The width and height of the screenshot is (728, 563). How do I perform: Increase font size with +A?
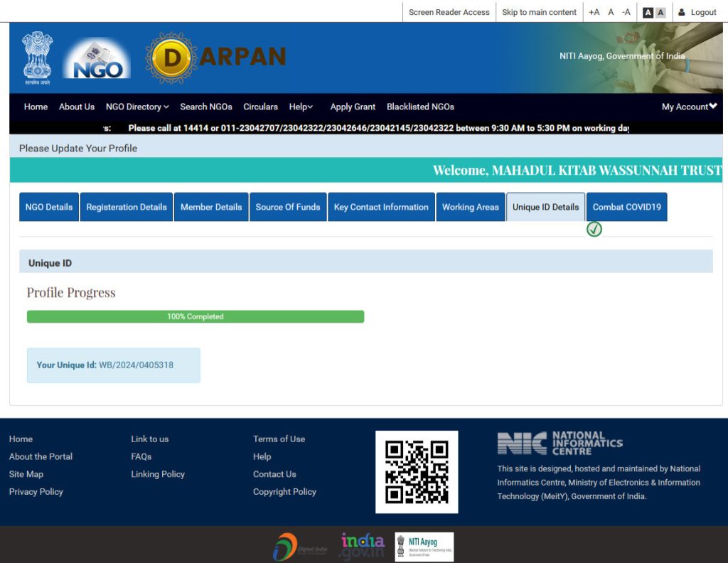[x=594, y=12]
